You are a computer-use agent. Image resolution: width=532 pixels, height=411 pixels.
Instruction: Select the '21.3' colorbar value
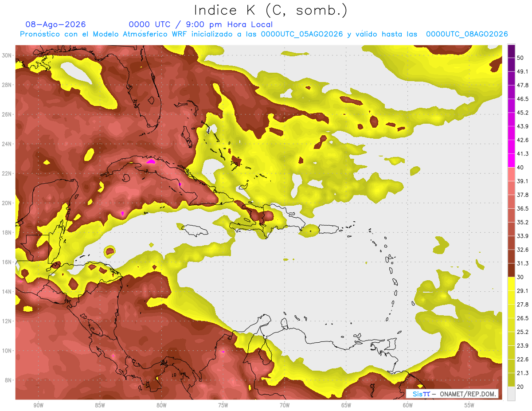pos(523,373)
